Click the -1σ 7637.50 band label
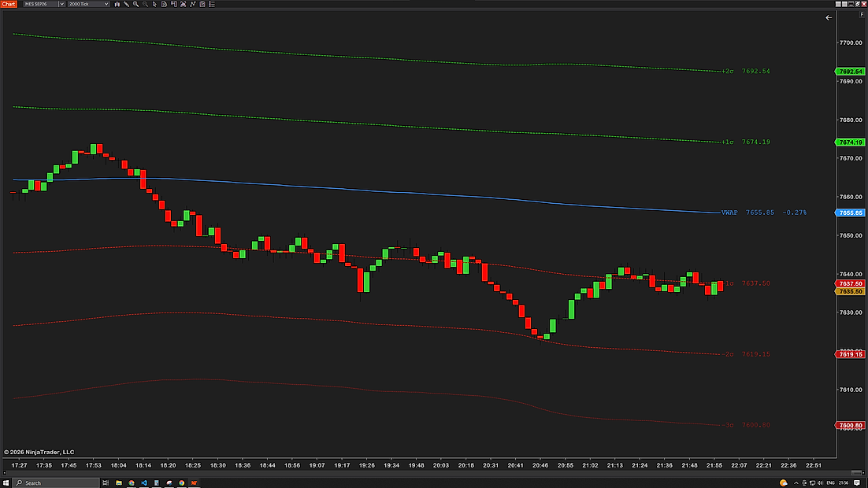Viewport: 868px width, 488px height. click(x=747, y=283)
